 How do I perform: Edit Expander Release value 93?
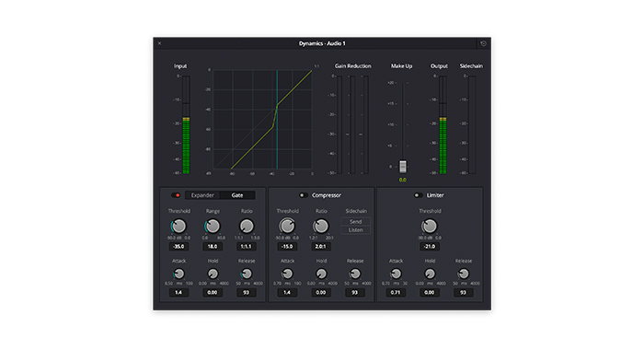click(247, 292)
